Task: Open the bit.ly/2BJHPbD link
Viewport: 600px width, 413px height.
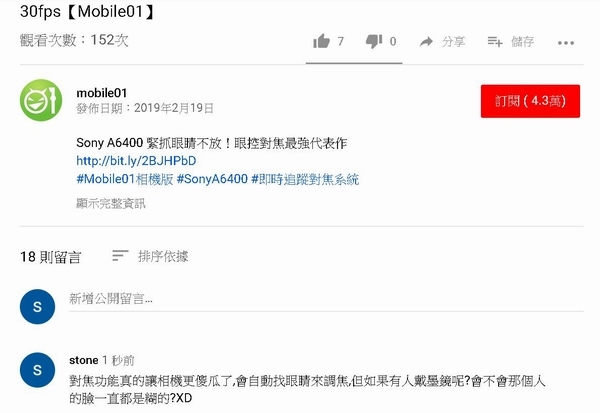Action: (x=136, y=161)
